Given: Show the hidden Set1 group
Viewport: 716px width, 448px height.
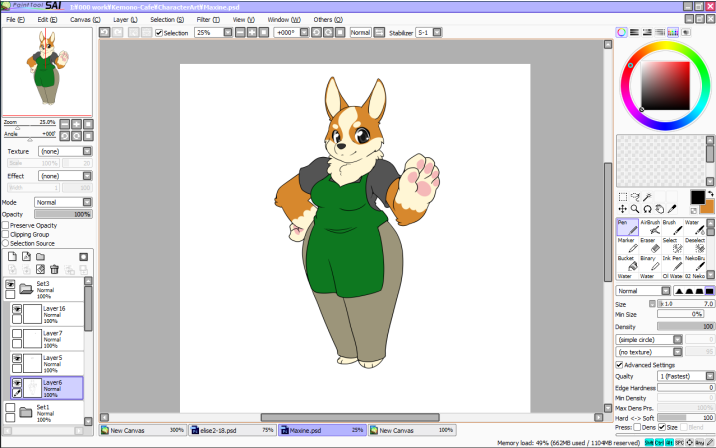Looking at the screenshot, I should tap(10, 408).
